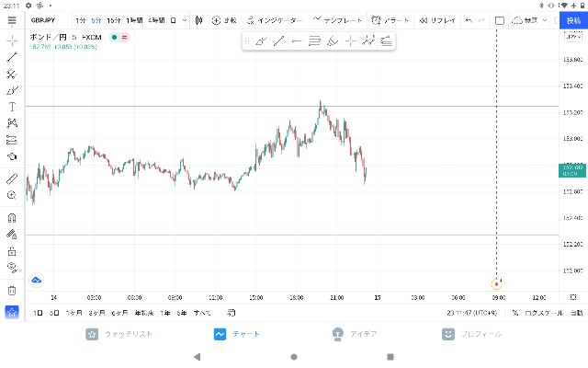Toggle magnet mode
This screenshot has width=588, height=368.
coord(12,218)
